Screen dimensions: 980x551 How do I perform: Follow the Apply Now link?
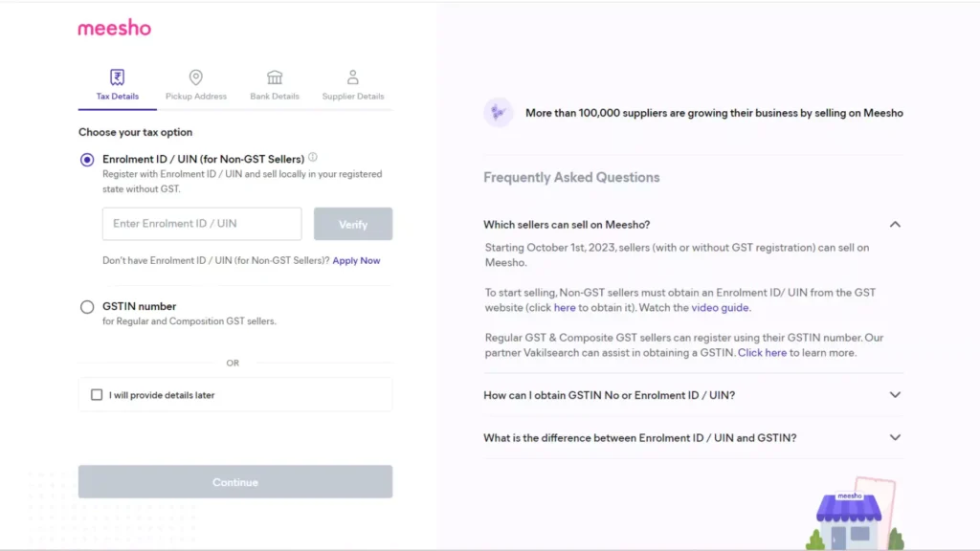(356, 260)
